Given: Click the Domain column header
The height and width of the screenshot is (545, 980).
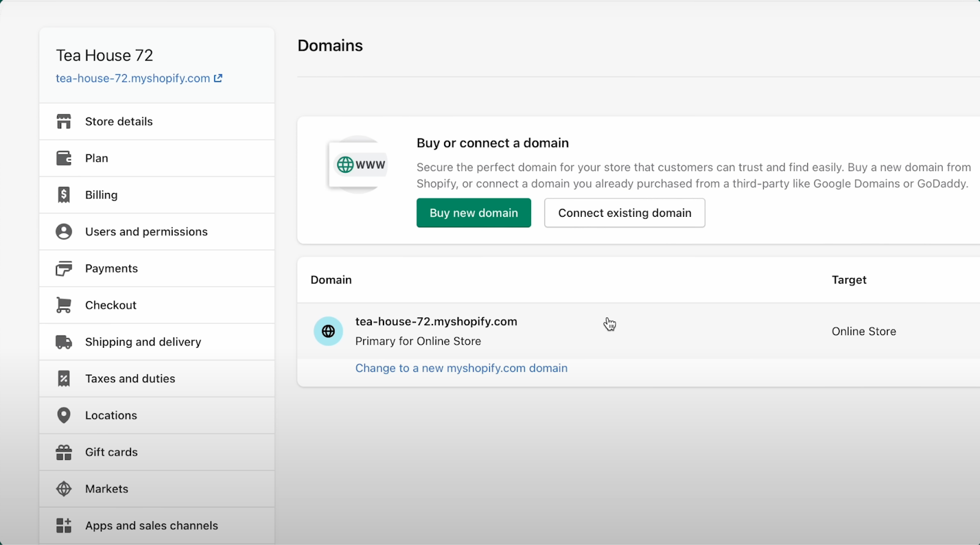Looking at the screenshot, I should click(x=331, y=280).
